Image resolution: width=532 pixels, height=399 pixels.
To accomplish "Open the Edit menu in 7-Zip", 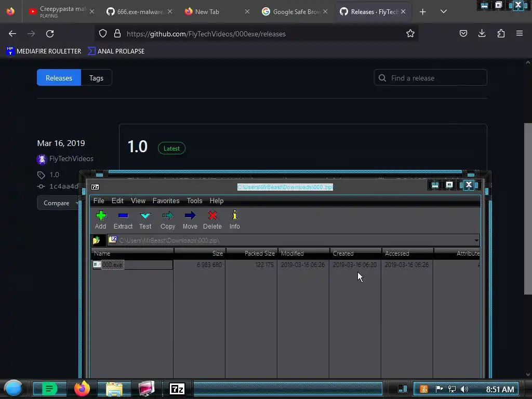I will pos(117,201).
